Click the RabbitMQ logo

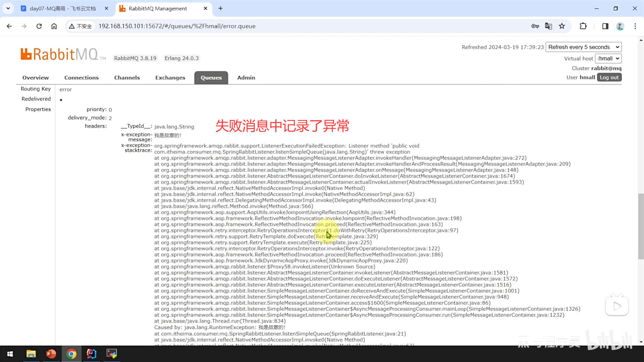coord(59,54)
